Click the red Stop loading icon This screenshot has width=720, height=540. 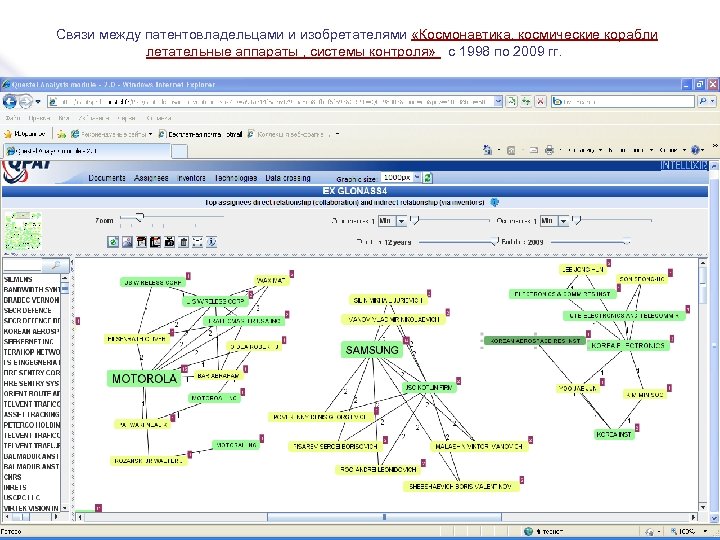point(541,101)
